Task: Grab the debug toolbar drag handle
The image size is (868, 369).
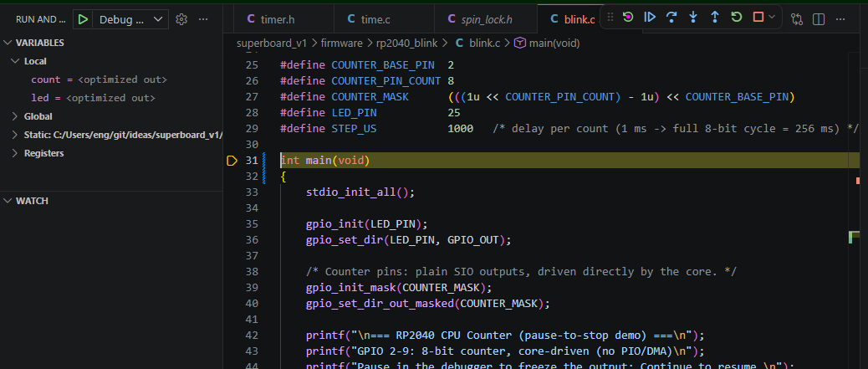Action: pyautogui.click(x=610, y=18)
